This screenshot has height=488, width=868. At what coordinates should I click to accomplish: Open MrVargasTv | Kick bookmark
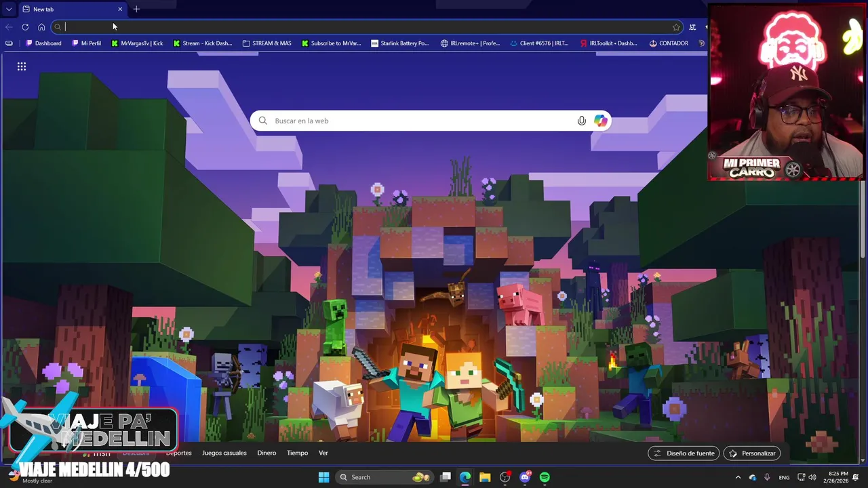137,43
